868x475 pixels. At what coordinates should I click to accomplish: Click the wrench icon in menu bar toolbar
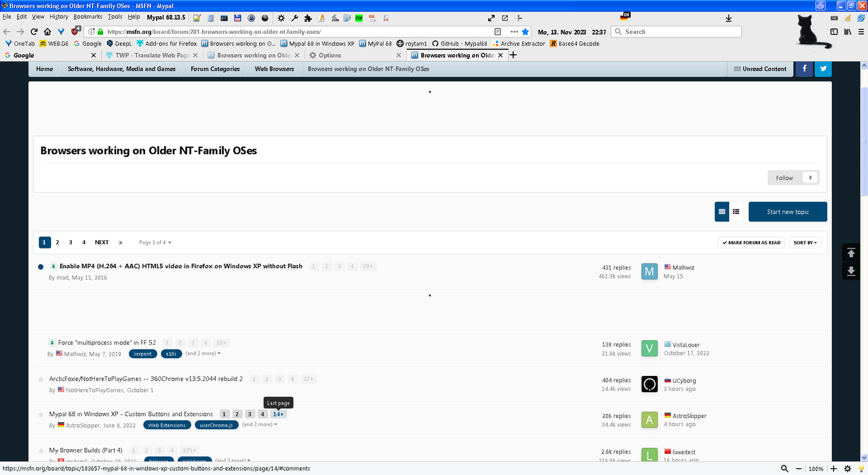pos(294,18)
